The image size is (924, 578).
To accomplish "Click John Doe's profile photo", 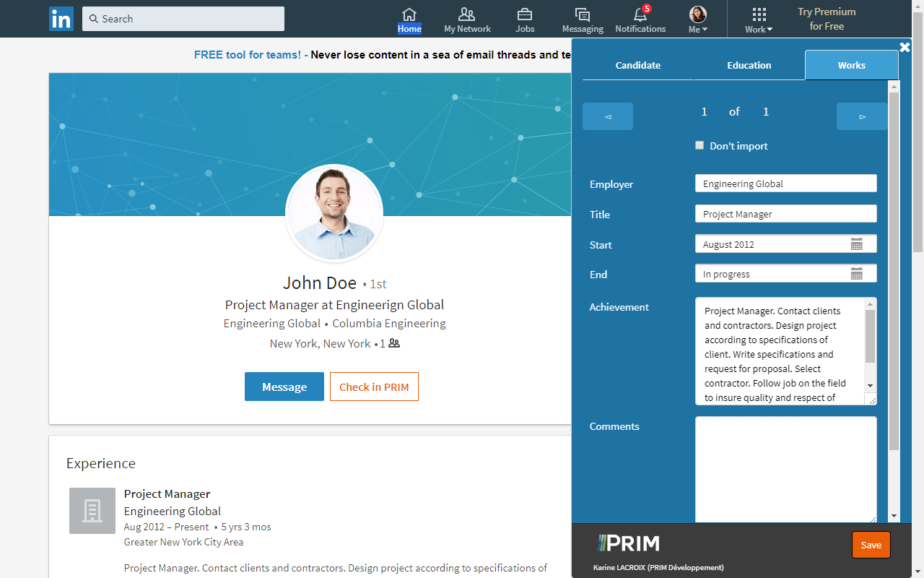I will point(334,213).
